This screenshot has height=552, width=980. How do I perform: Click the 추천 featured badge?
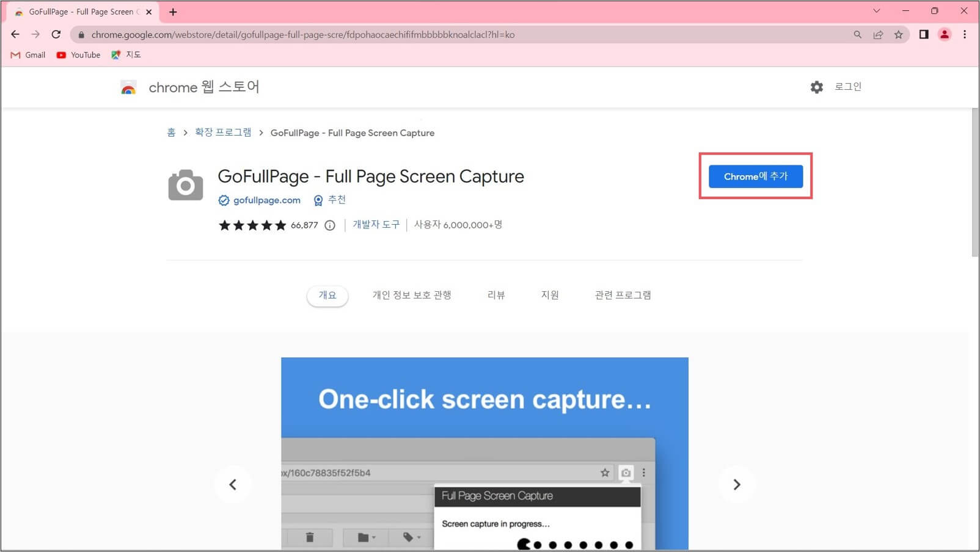point(330,200)
